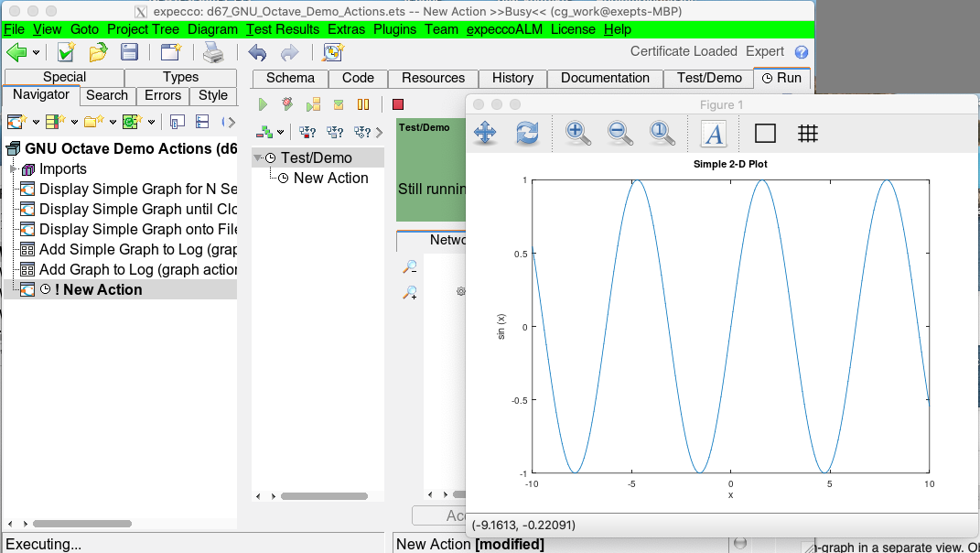Toggle the axes box icon in Figure 1
Image resolution: width=980 pixels, height=553 pixels.
[765, 134]
